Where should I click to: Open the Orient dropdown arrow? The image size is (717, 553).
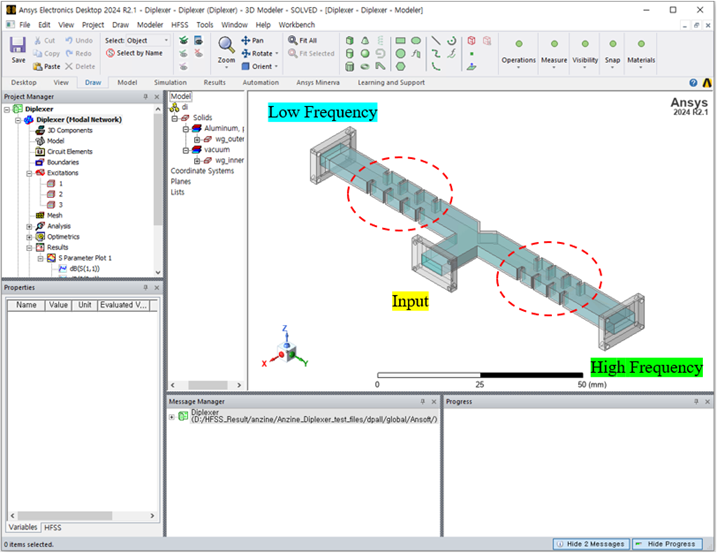tap(277, 66)
